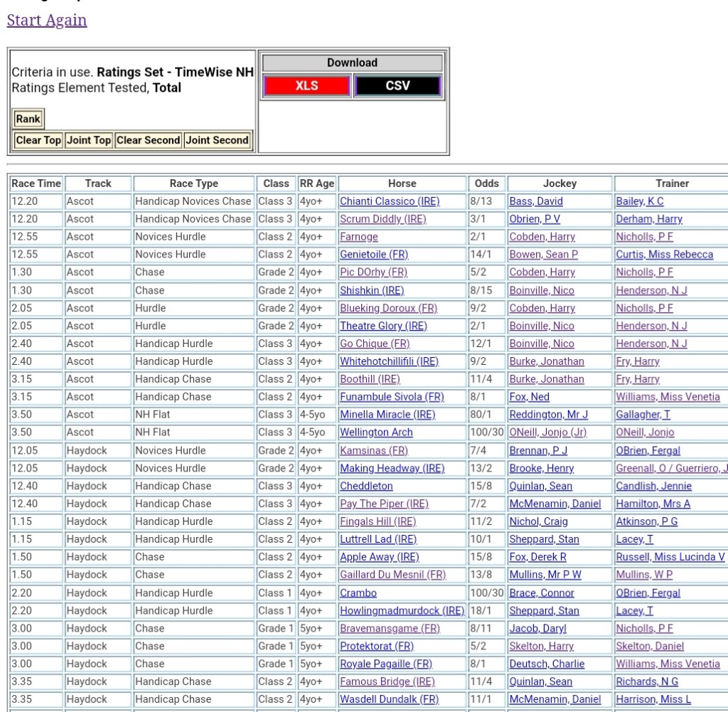Choose the Clear Second filter button
The height and width of the screenshot is (712, 728).
click(148, 140)
